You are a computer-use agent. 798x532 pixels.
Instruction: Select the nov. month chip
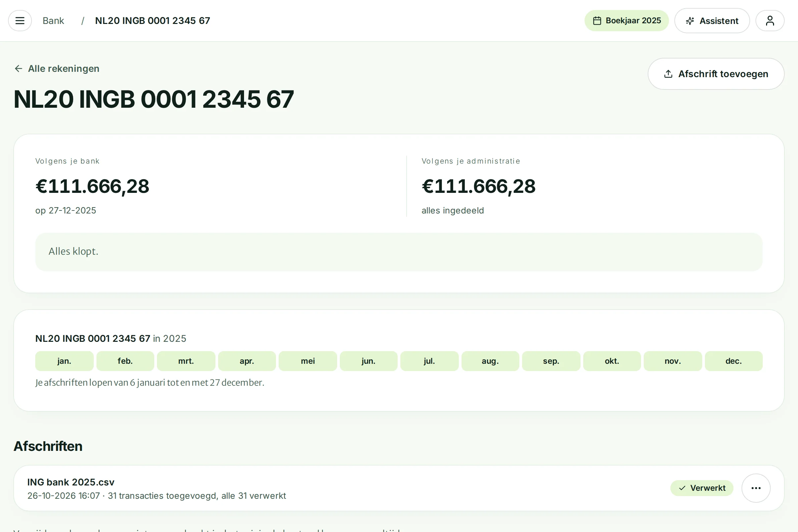coord(673,361)
